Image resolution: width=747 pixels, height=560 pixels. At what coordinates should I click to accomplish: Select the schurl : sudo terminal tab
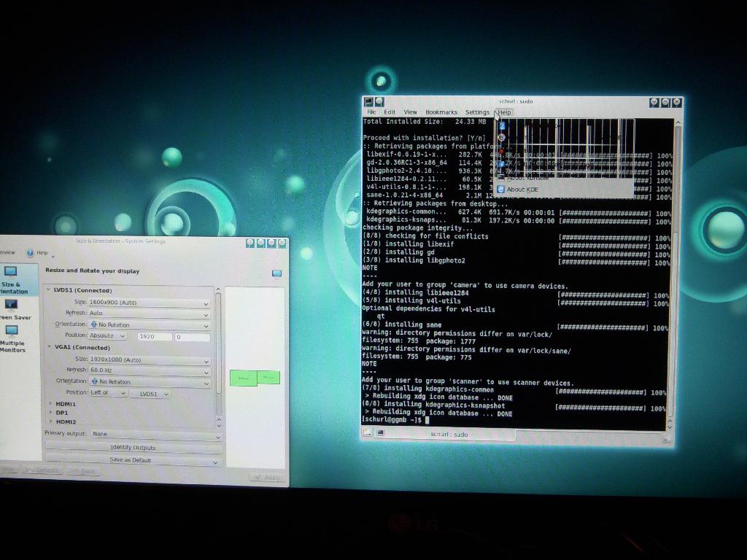tap(448, 434)
